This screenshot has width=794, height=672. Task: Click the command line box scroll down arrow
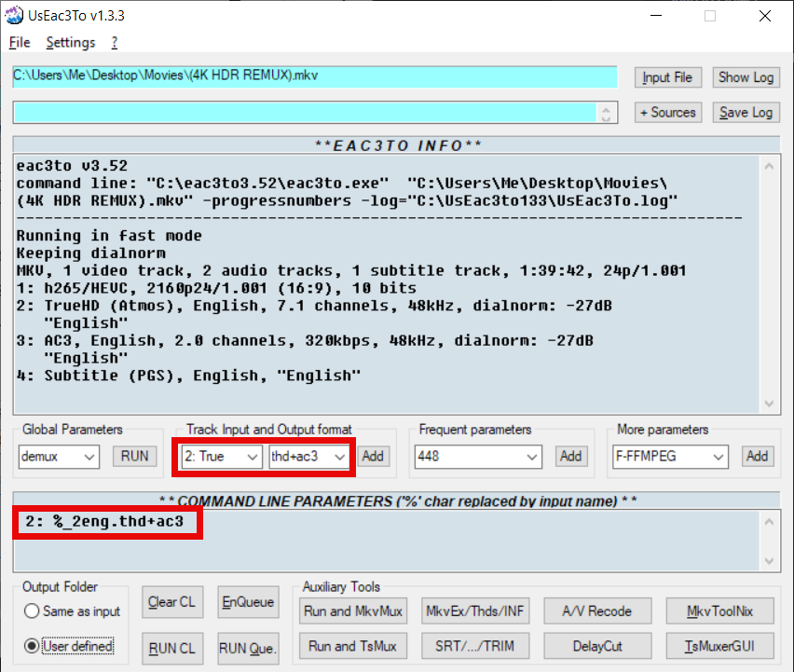tap(769, 561)
